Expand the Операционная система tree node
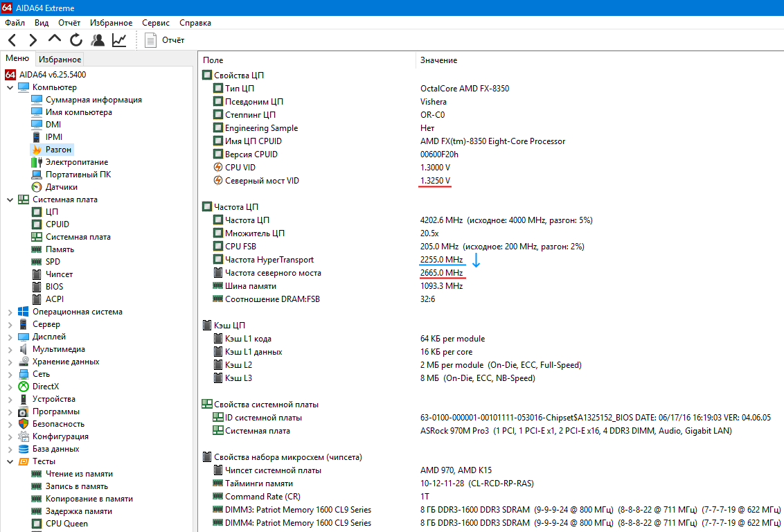 [10, 312]
